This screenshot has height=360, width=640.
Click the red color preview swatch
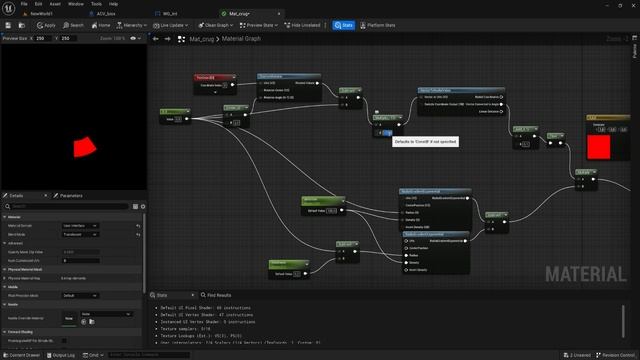(599, 147)
